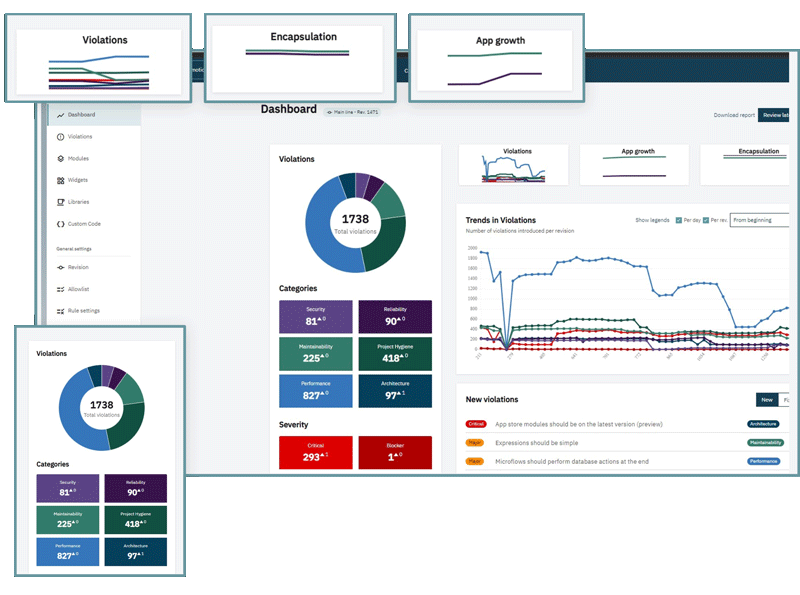
Task: Click the Modules icon in the sidebar
Action: [x=60, y=158]
